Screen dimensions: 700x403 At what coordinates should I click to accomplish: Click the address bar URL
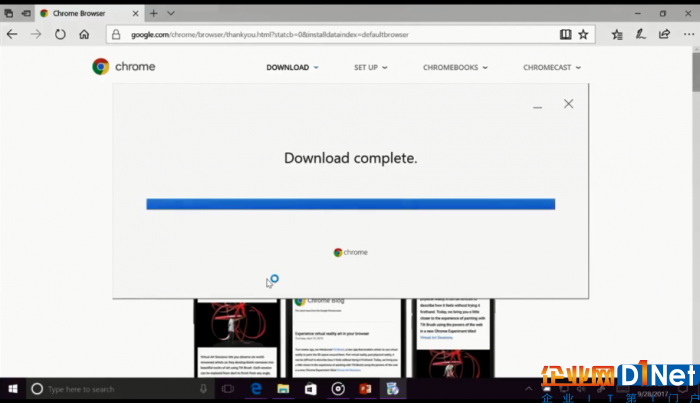[x=270, y=34]
